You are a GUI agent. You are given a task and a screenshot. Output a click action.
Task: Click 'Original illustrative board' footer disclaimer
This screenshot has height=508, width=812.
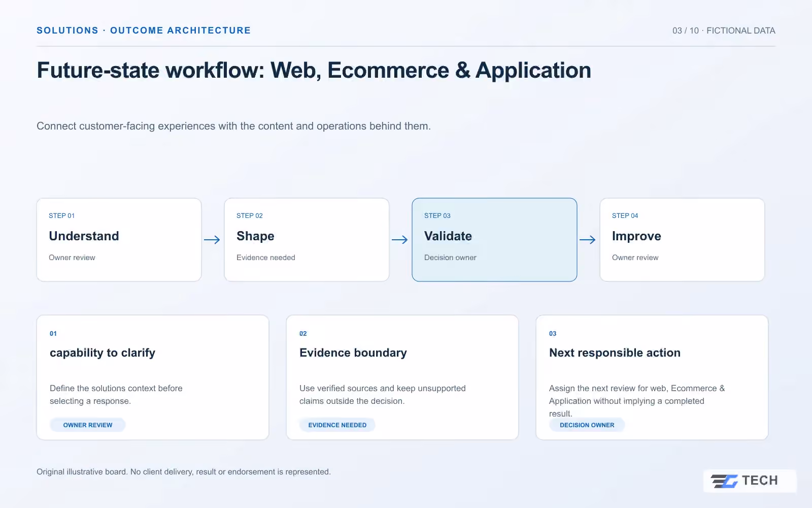pyautogui.click(x=184, y=472)
